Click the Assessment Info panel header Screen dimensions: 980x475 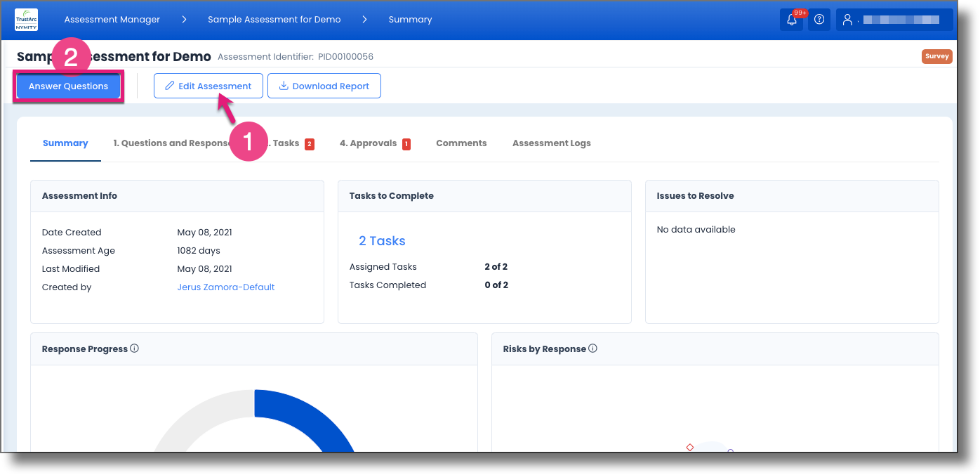click(x=177, y=196)
